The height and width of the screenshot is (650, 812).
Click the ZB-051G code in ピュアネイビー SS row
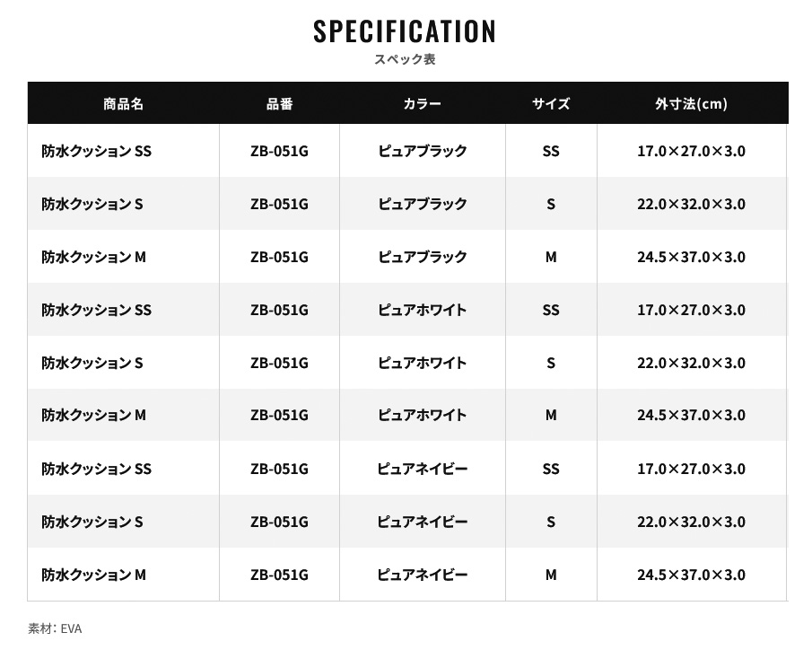coord(279,469)
